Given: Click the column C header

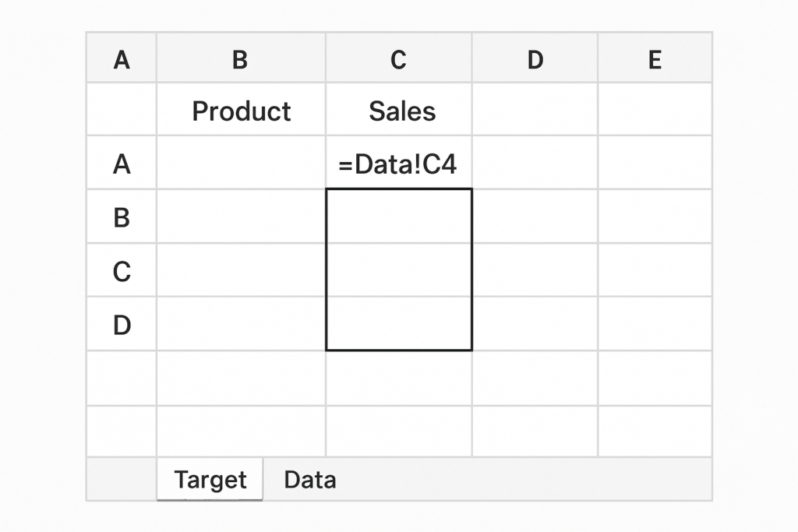Looking at the screenshot, I should 398,58.
